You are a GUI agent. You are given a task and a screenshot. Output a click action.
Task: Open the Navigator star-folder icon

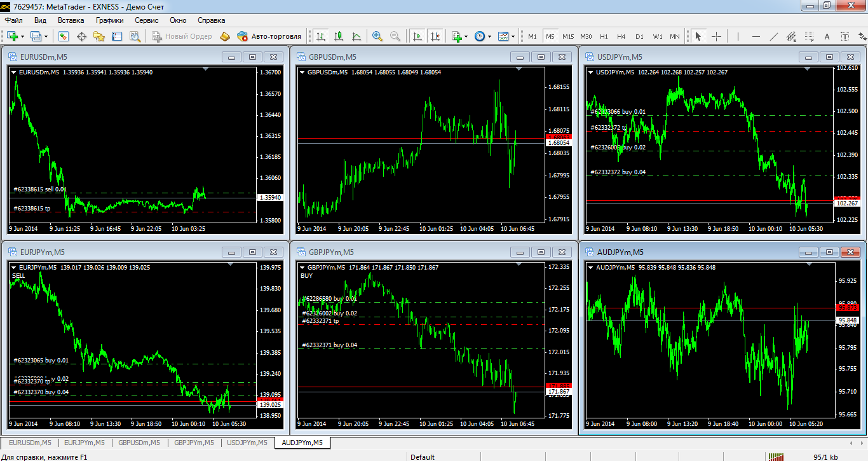(99, 36)
